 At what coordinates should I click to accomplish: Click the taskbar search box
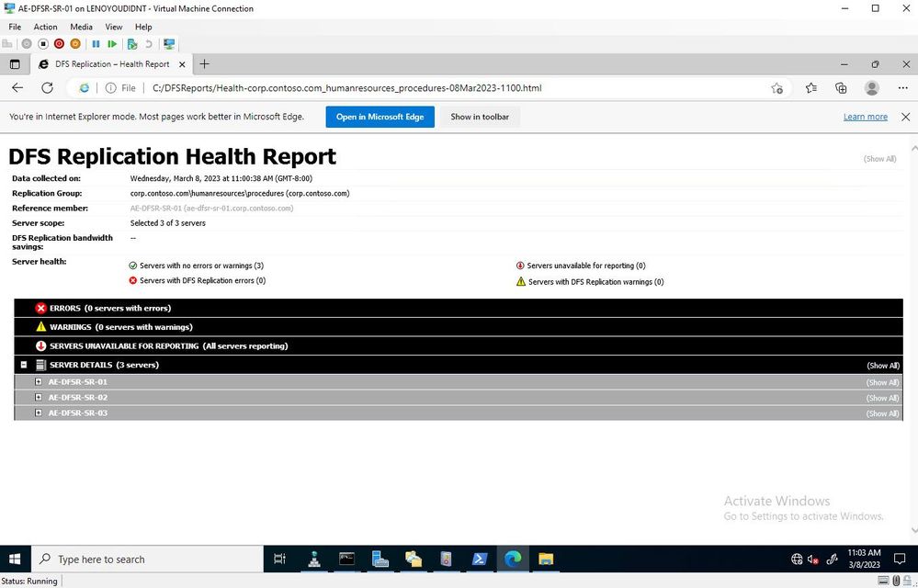point(146,559)
